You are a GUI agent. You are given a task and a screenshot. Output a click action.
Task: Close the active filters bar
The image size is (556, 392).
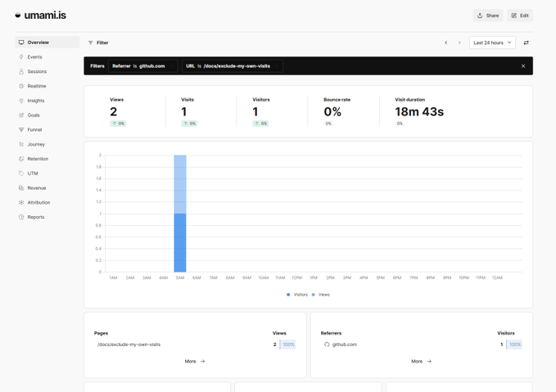tap(523, 66)
